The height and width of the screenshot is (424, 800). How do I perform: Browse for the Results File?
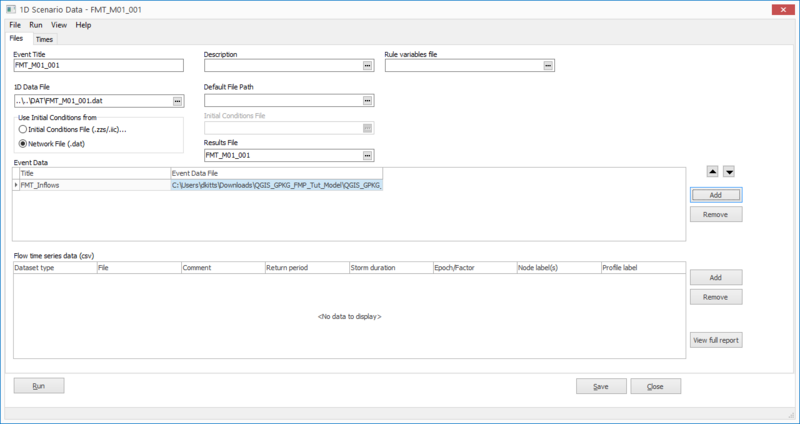tap(367, 156)
